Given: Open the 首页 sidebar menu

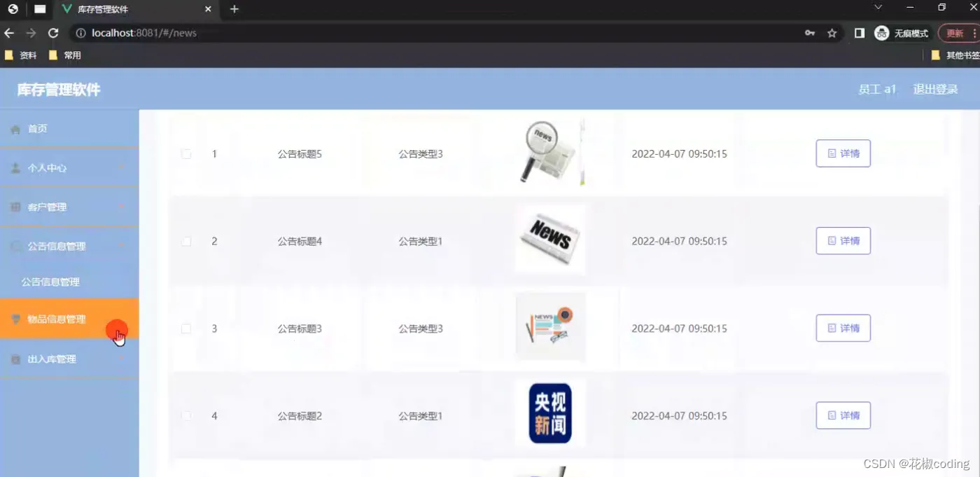Looking at the screenshot, I should (69, 129).
